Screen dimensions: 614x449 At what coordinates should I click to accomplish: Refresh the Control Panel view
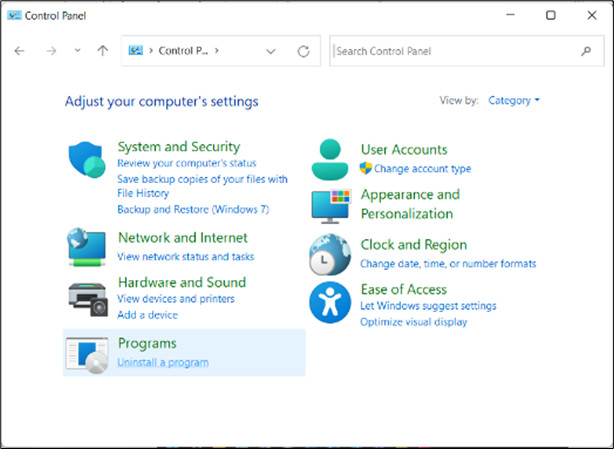tap(303, 51)
